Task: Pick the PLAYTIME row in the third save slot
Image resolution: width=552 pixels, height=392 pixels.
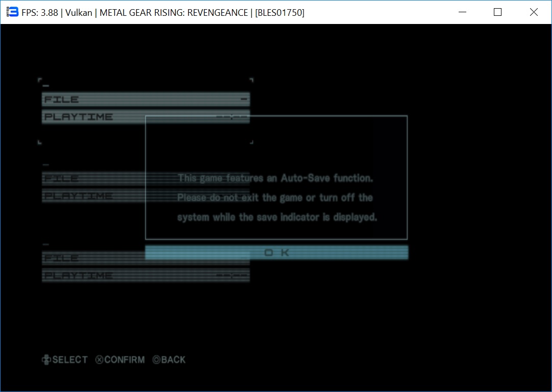Action: click(92, 276)
